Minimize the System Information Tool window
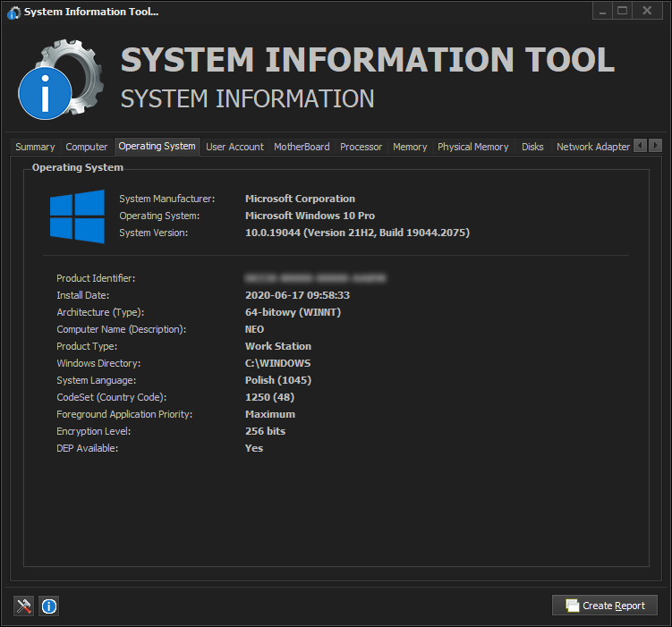Viewport: 672px width, 627px height. 602,11
